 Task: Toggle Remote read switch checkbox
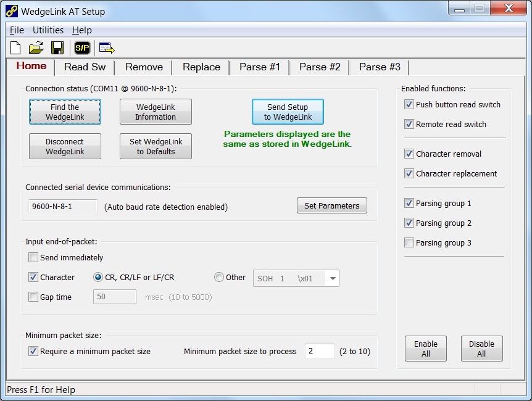[409, 124]
